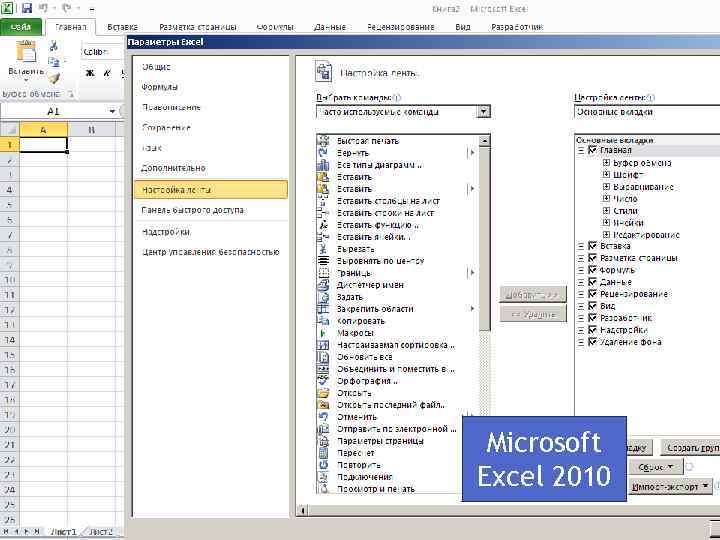Click the Undo arrow in the quick access toolbar
Screen dimensions: 720x540
tap(44, 8)
